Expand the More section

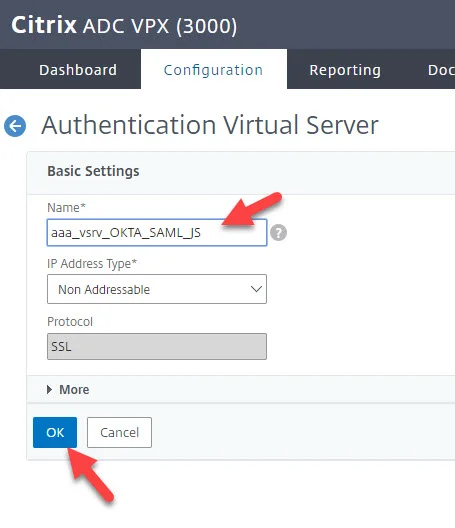[68, 390]
